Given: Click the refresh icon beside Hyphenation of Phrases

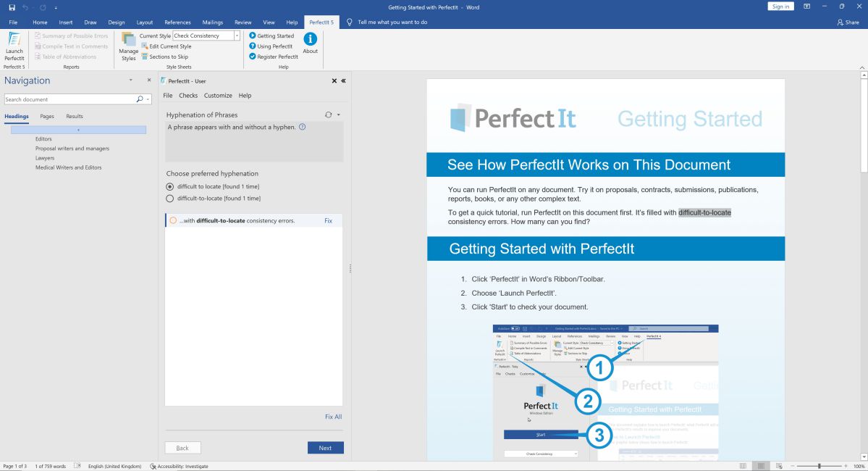Looking at the screenshot, I should (329, 115).
